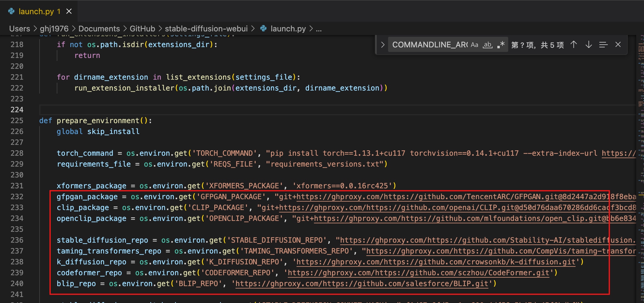
Task: Click line number 232 in gutter
Action: pos(17,196)
